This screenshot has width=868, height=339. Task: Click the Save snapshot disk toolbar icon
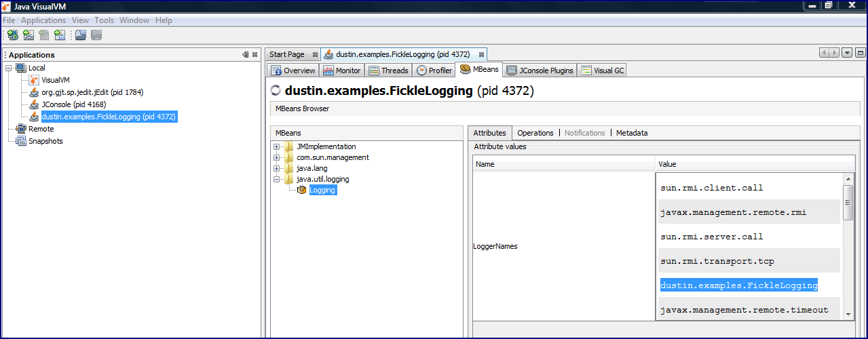96,35
